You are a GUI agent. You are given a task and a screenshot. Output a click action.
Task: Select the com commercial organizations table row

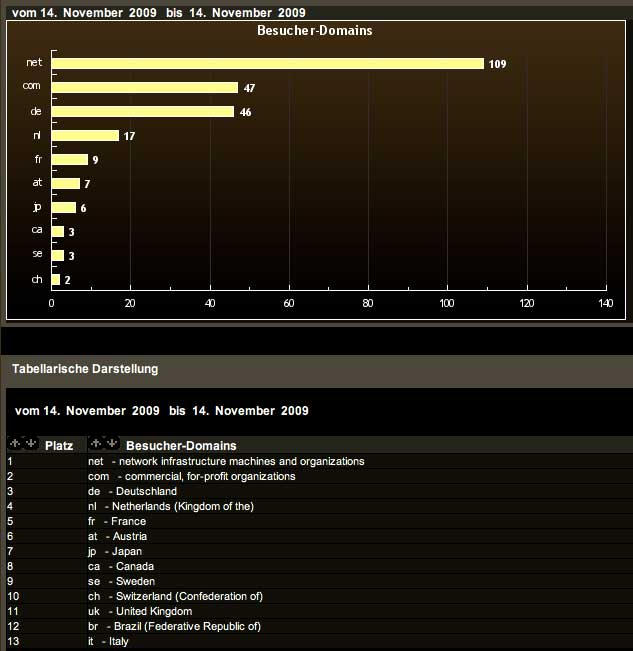click(192, 476)
